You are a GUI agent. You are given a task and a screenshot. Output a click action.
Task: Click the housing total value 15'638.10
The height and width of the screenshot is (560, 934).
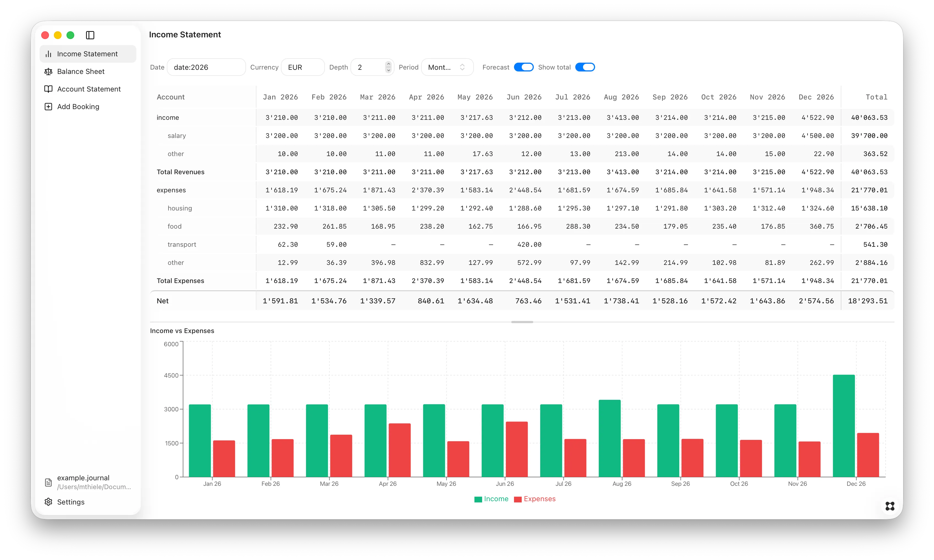point(869,208)
